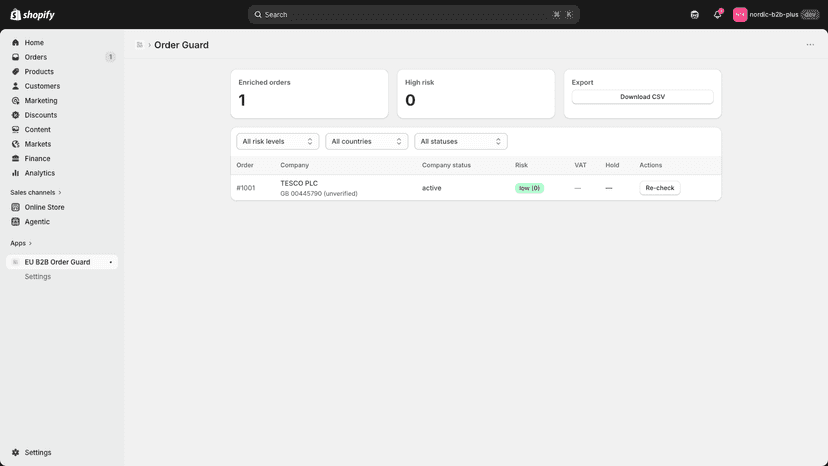Viewport: 828px width, 466px height.
Task: Expand the Sales channels section
Action: (x=36, y=193)
